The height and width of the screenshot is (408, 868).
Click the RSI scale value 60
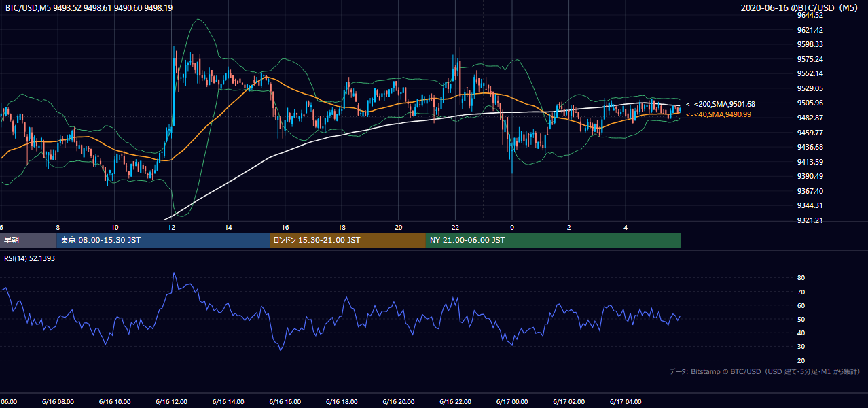801,305
